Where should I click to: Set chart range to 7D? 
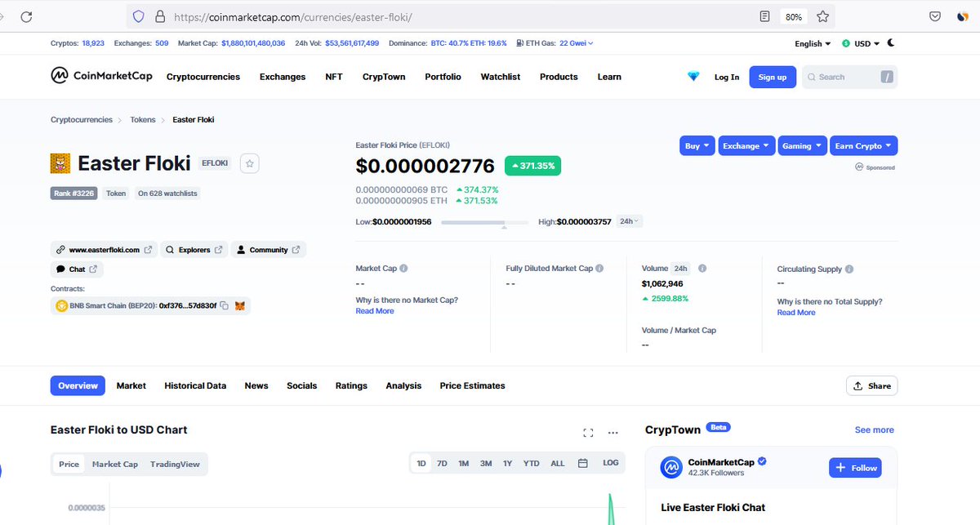pyautogui.click(x=442, y=463)
